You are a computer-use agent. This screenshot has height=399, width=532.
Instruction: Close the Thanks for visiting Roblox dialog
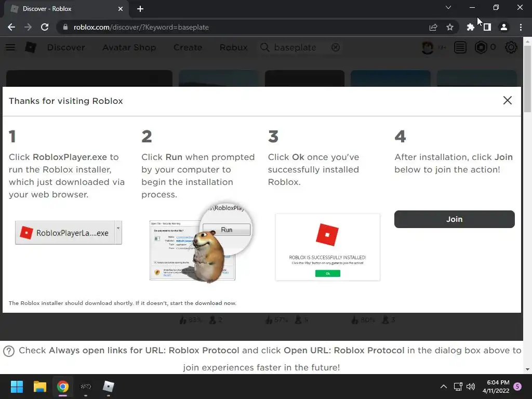(507, 100)
